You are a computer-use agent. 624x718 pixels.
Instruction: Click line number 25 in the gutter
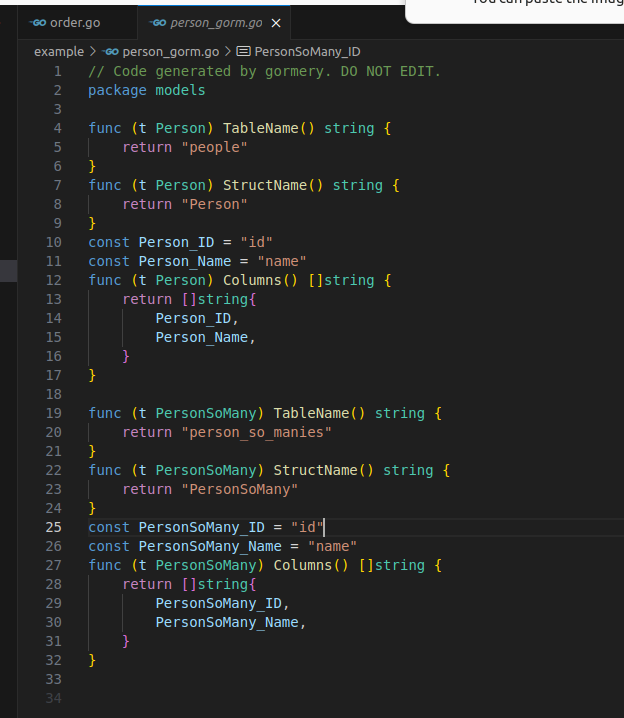tap(53, 527)
